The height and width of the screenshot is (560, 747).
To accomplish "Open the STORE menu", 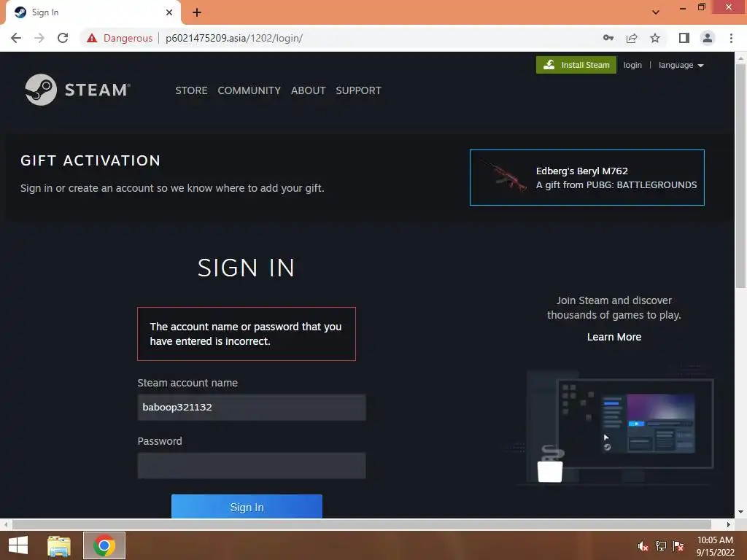I will (x=191, y=90).
